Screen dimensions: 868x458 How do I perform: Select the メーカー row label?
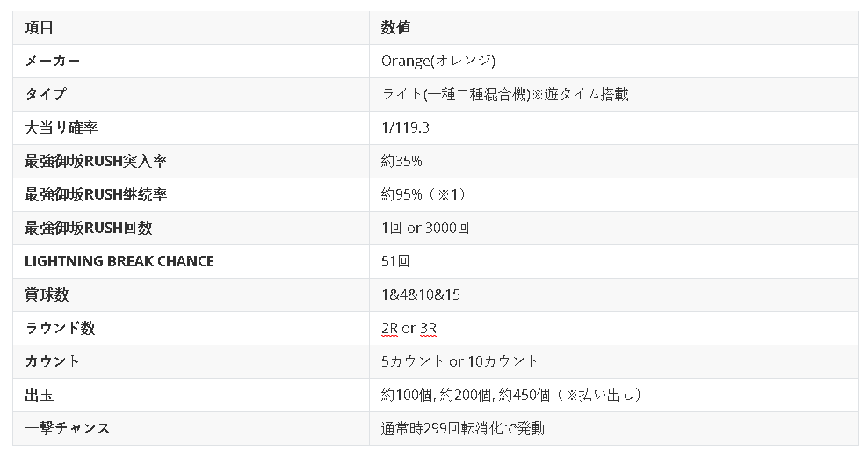tap(52, 61)
